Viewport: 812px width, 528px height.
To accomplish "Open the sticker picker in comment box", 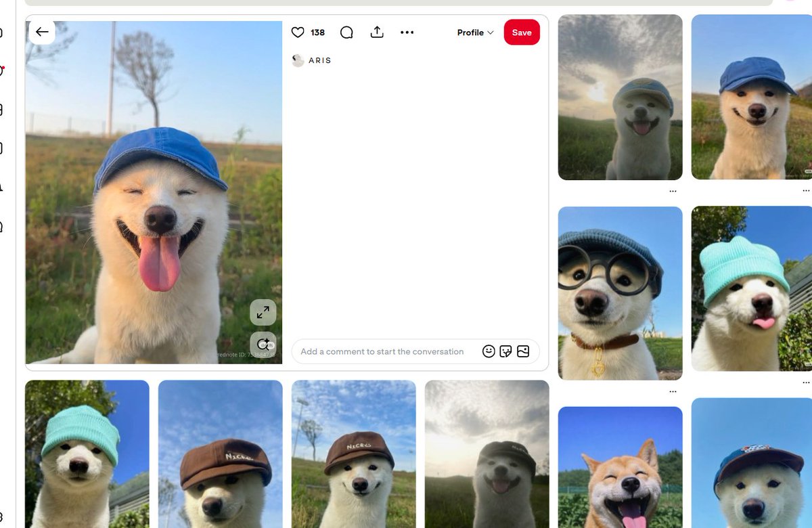I will point(505,351).
